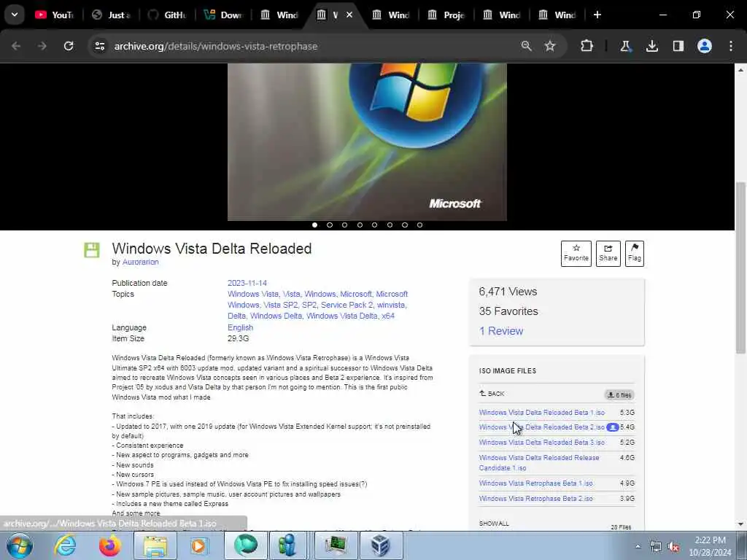747x560 pixels.
Task: Download Delta Reloaded Release Candidate 1.iso
Action: click(x=539, y=462)
